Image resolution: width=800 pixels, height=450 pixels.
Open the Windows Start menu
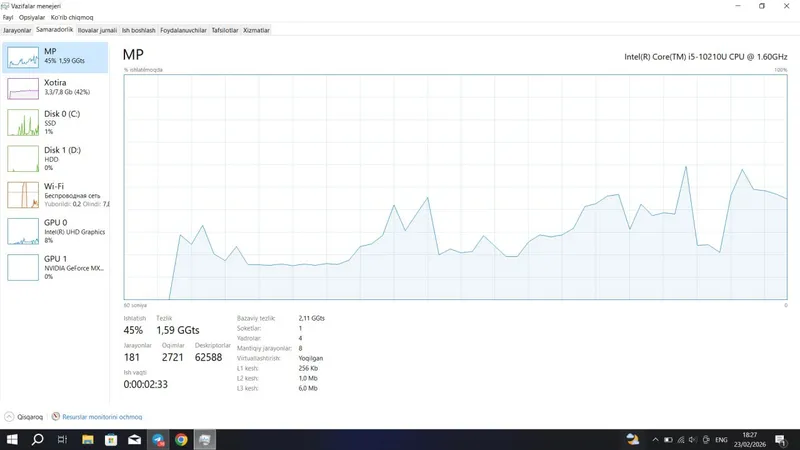(x=12, y=440)
